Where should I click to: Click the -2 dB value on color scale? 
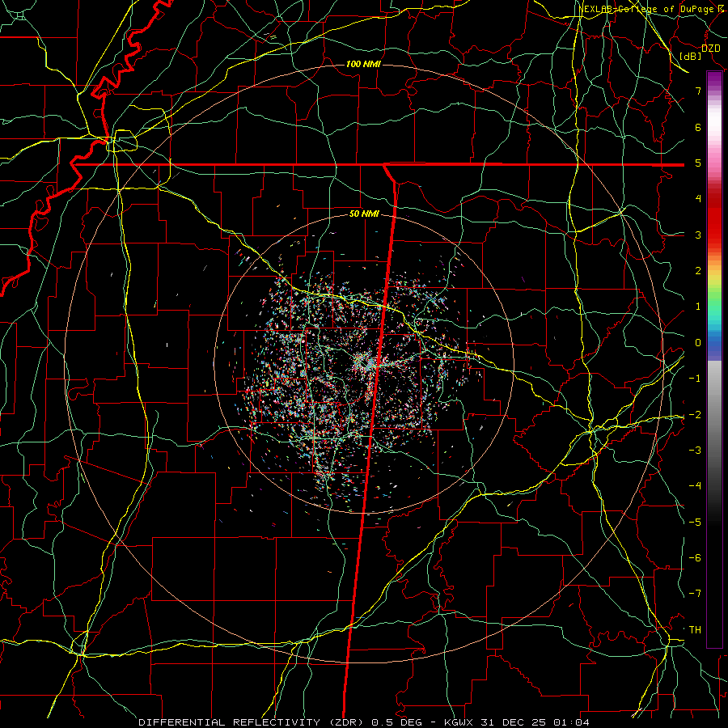695,415
